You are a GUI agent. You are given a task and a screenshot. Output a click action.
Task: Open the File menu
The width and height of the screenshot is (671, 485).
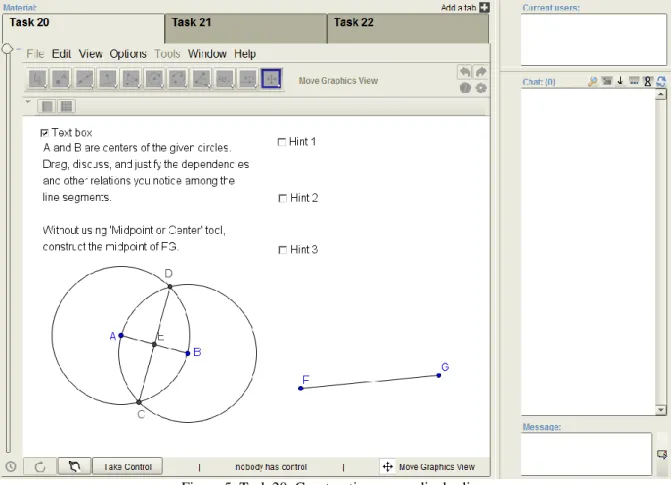35,54
